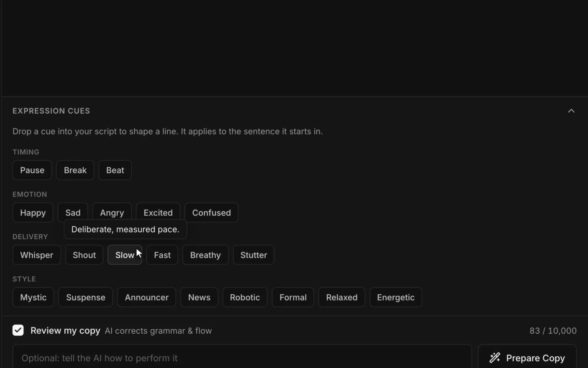Choose the Shout delivery cue
The height and width of the screenshot is (368, 588).
tap(84, 255)
